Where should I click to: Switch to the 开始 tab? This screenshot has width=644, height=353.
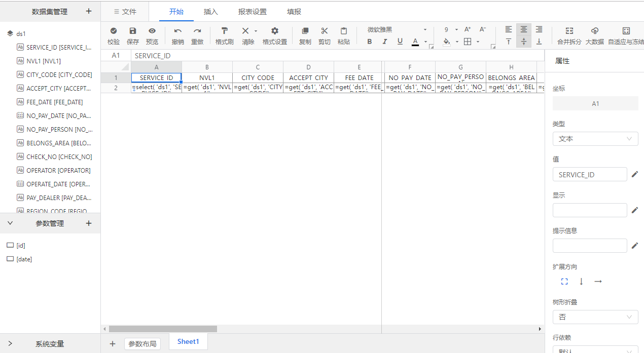(176, 11)
